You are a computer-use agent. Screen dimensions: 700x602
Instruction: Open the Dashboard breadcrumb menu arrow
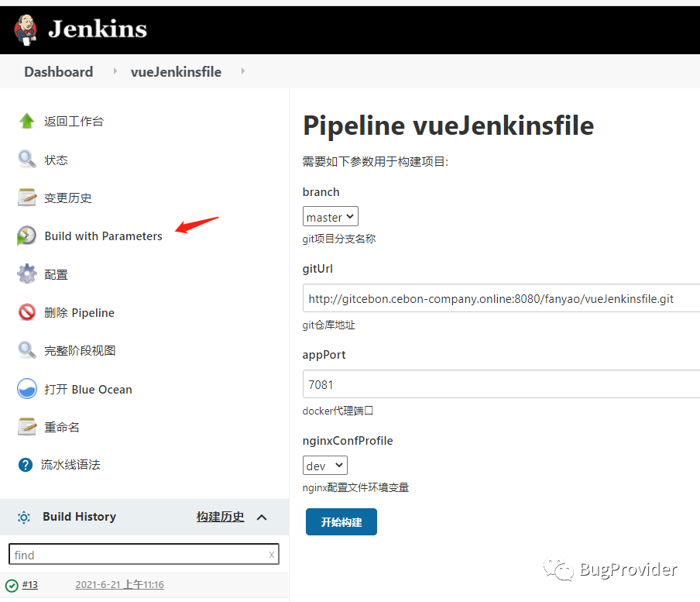point(115,72)
